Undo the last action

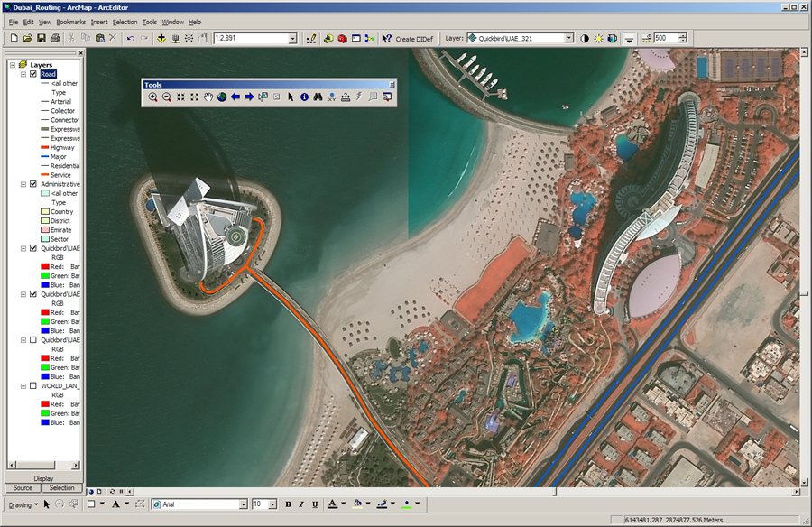tap(131, 38)
